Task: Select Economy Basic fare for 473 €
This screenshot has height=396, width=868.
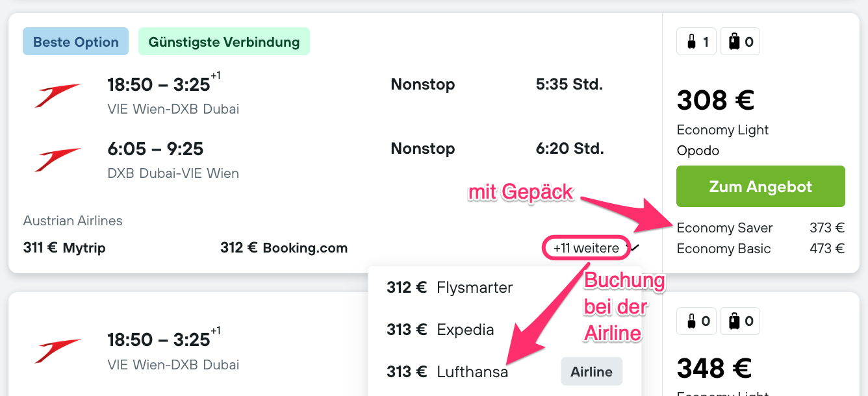Action: click(760, 249)
